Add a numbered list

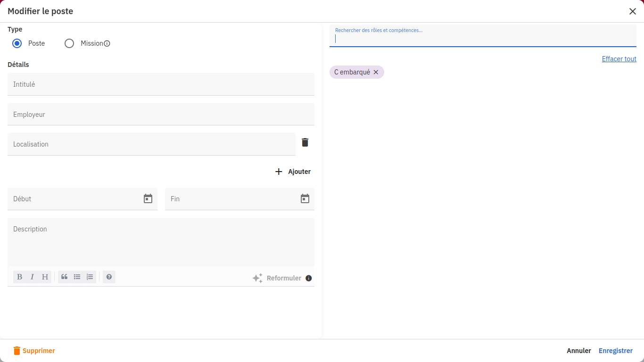(90, 277)
